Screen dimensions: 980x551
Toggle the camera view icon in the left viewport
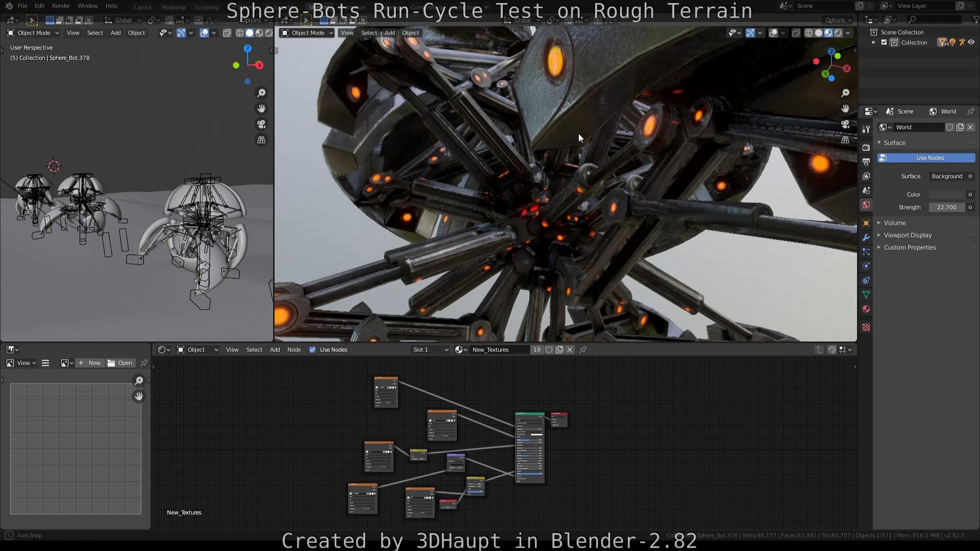(261, 124)
